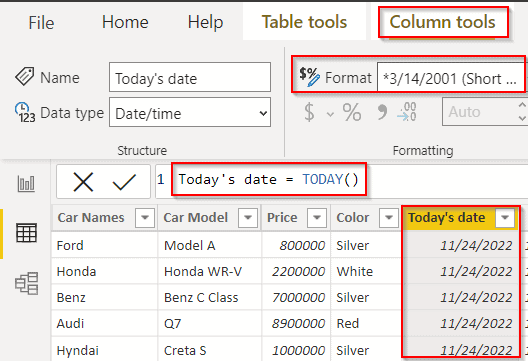Image resolution: width=528 pixels, height=361 pixels.
Task: Click the 2200000 price cell
Action: pos(296,271)
